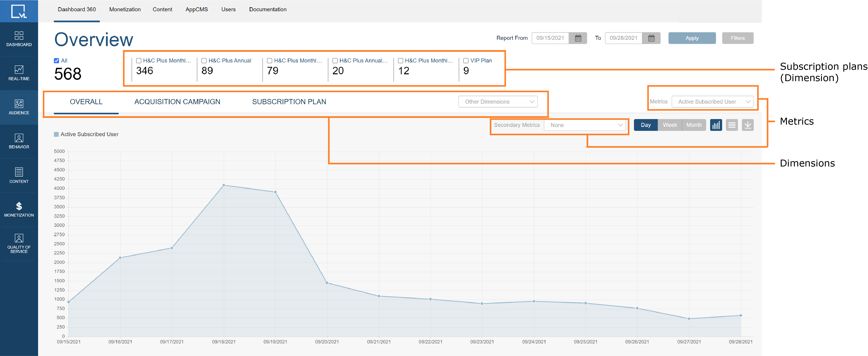
Task: Switch to the OVERALL tab
Action: tap(86, 102)
